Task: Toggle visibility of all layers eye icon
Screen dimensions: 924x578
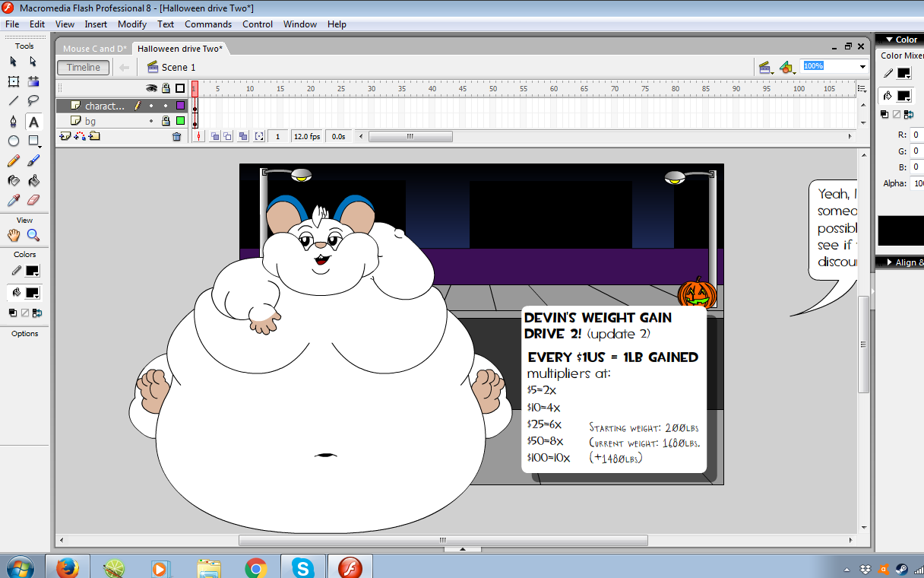Action: click(151, 88)
